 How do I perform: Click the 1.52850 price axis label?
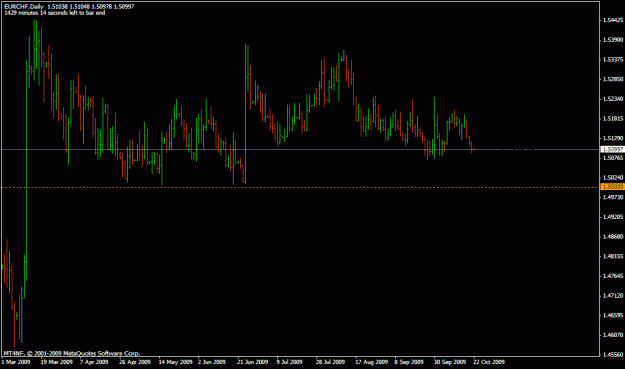[613, 79]
